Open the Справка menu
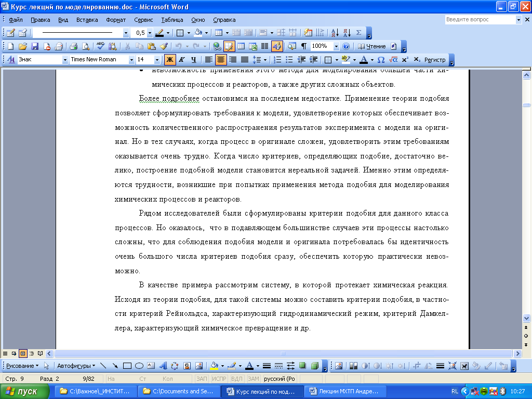The image size is (532, 399). [x=224, y=20]
